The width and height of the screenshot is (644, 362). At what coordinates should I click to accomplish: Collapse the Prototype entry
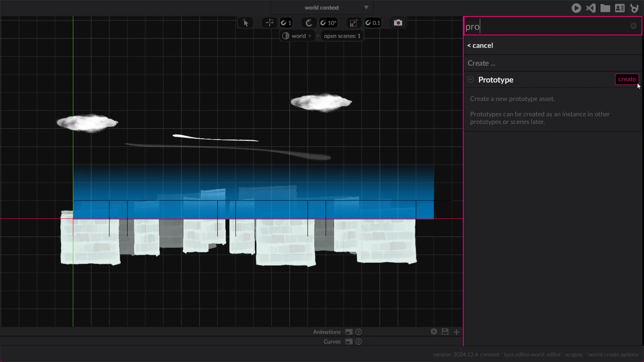[470, 79]
